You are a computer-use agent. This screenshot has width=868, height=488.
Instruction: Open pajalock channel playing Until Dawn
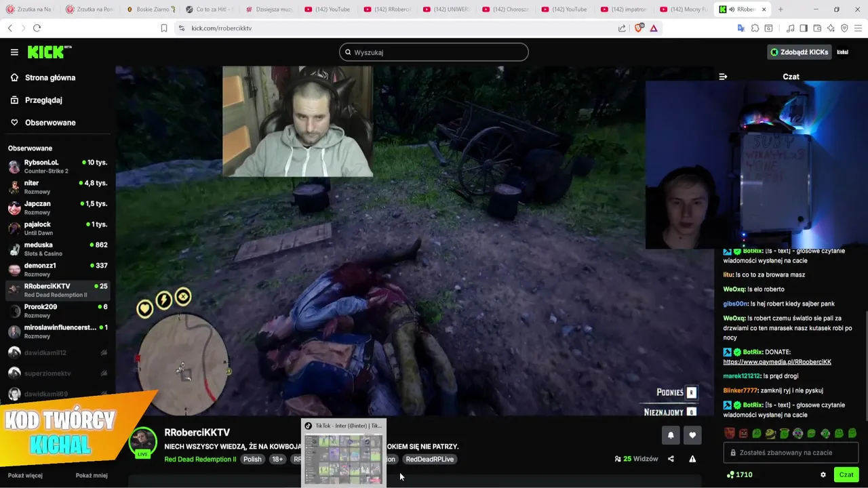58,228
